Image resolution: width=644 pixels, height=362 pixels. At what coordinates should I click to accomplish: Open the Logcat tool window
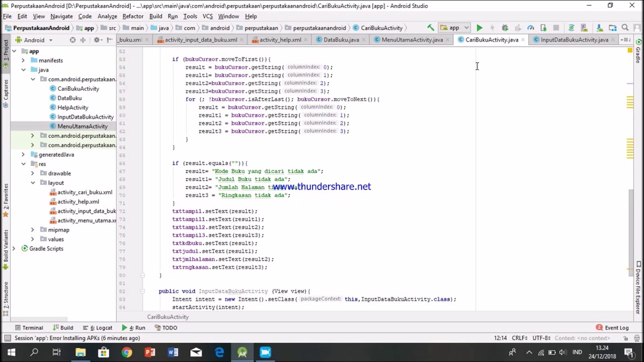click(98, 328)
